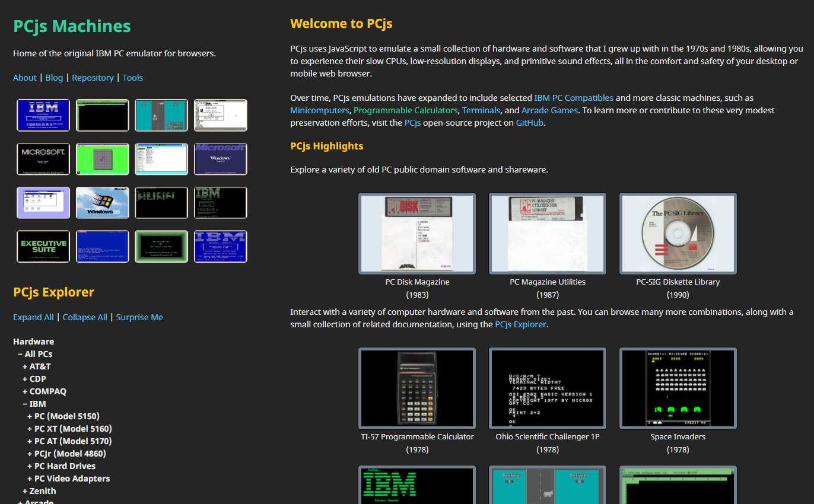
Task: Click the 'Space Invaders' caption text
Action: (x=678, y=437)
